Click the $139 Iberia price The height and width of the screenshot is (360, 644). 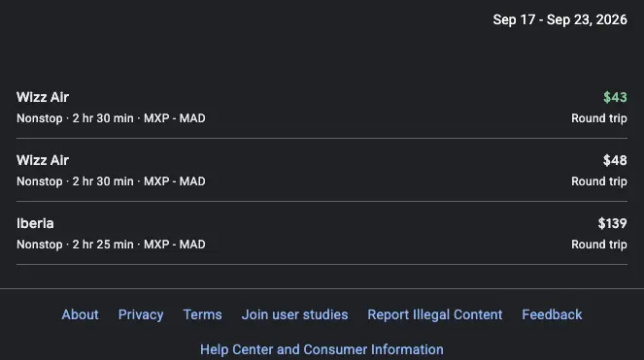click(612, 223)
